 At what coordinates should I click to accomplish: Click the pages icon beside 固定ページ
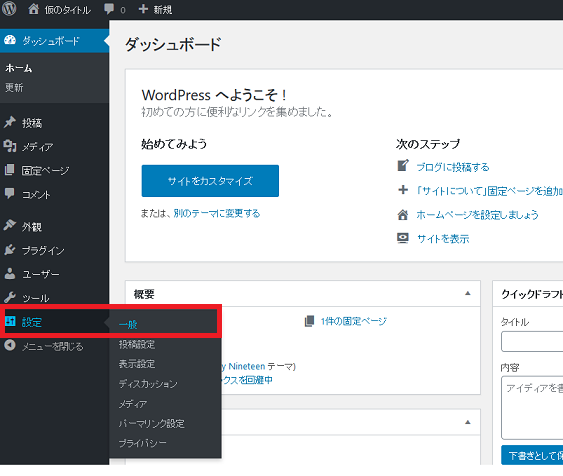pos(10,170)
